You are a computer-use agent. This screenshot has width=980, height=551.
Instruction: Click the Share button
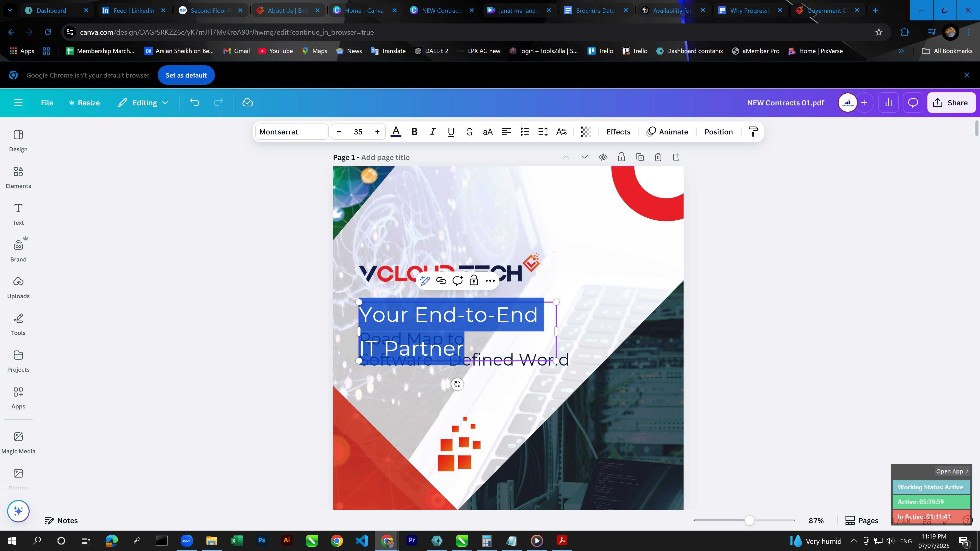tap(951, 103)
